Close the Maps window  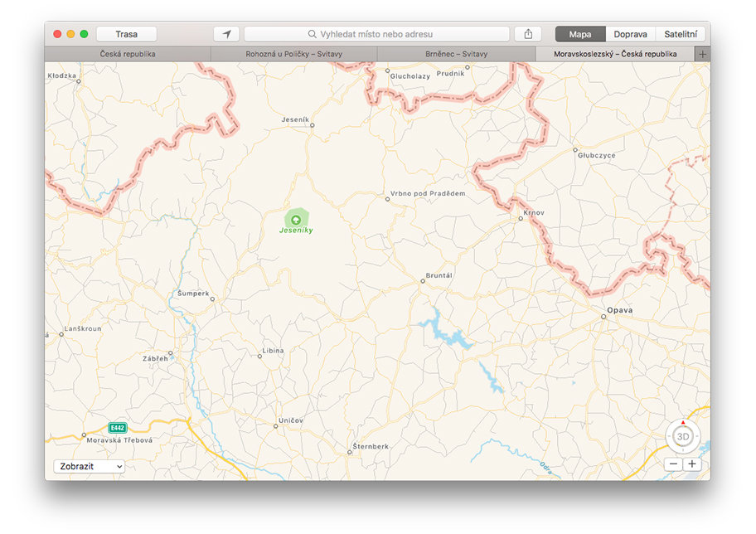pyautogui.click(x=57, y=34)
